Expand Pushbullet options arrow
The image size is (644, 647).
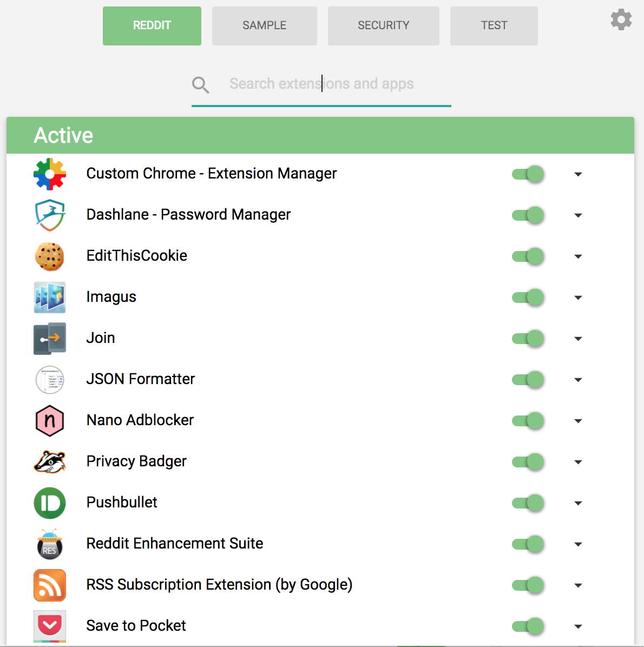(578, 504)
